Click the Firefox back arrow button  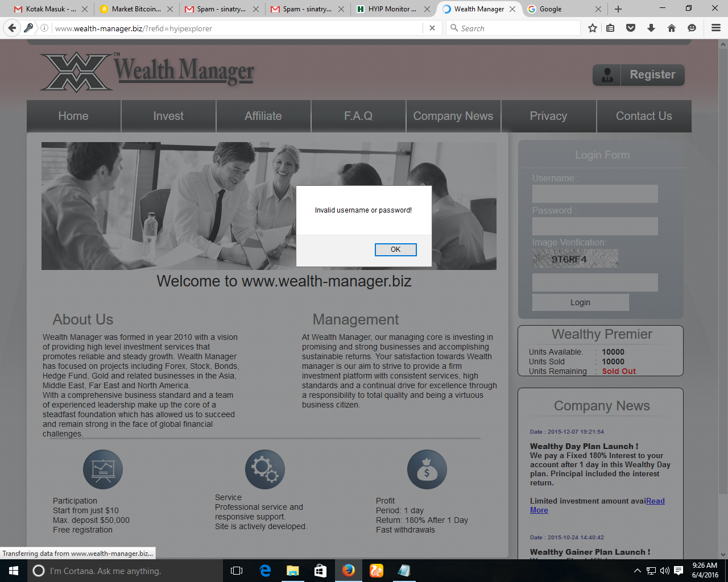pos(12,28)
